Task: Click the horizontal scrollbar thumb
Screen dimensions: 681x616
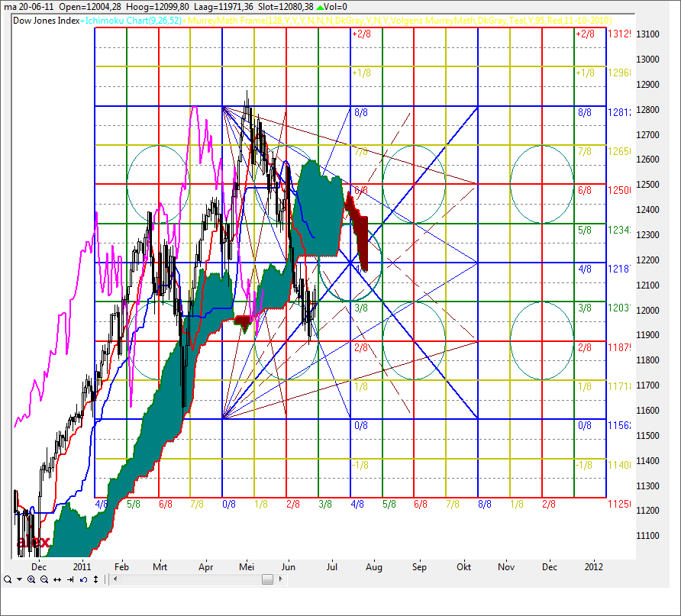Action: pyautogui.click(x=267, y=580)
